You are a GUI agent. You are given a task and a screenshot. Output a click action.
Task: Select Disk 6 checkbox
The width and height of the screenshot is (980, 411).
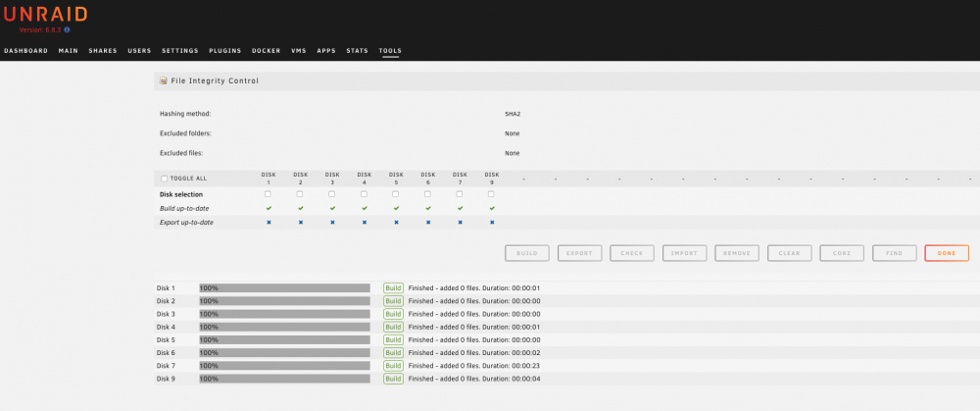(427, 194)
